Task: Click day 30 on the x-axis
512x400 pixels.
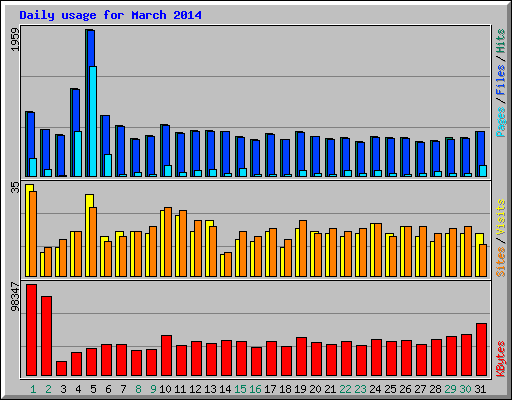Action: [x=465, y=389]
